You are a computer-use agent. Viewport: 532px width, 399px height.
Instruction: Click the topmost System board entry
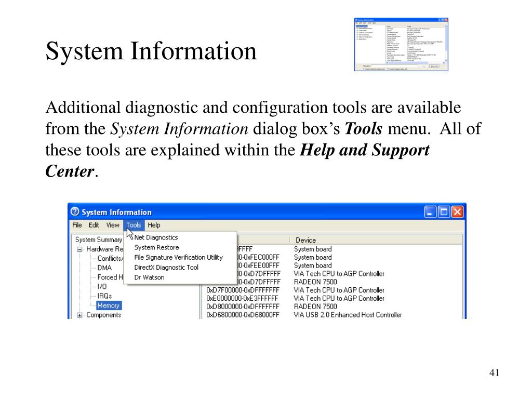[313, 249]
